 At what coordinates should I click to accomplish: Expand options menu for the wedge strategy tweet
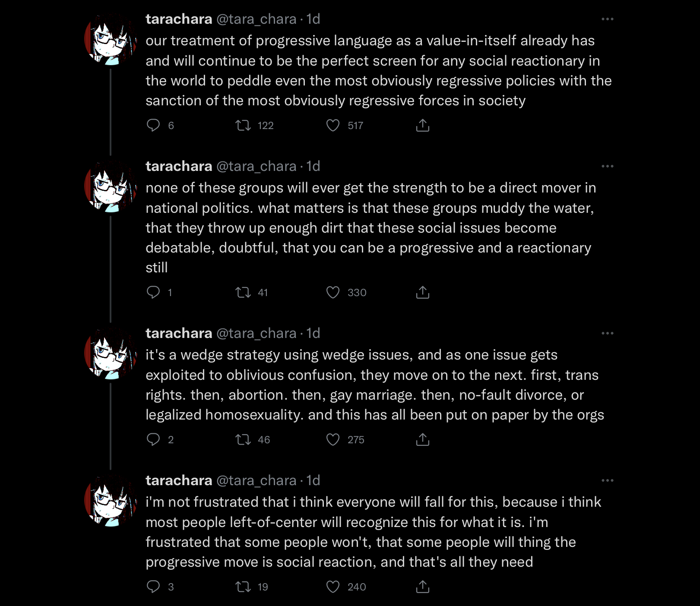tap(608, 333)
